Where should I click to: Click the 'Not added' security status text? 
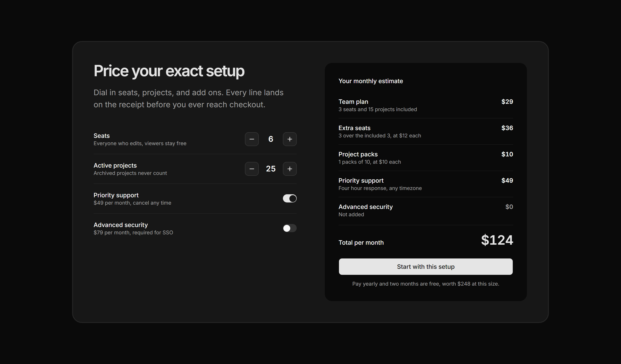point(351,214)
